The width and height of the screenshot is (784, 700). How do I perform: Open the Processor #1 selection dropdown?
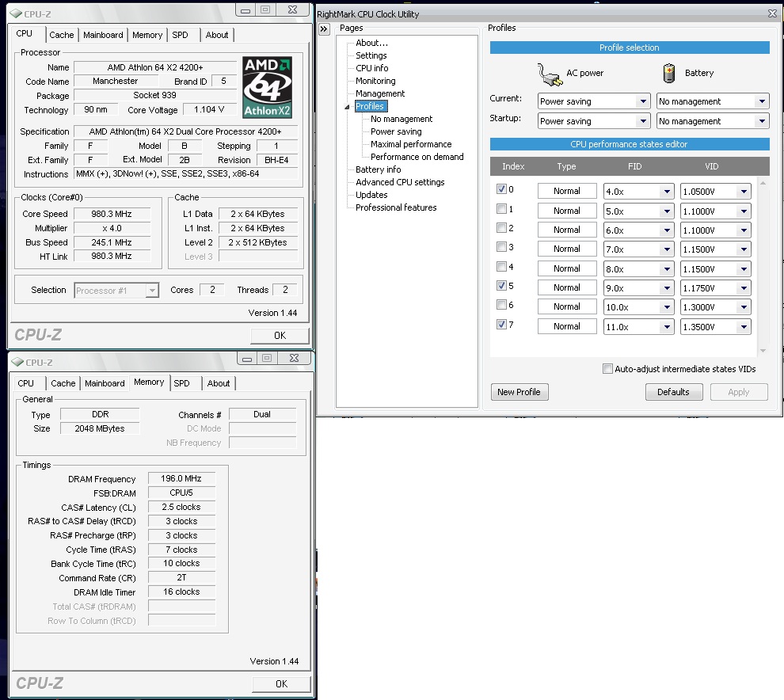click(116, 291)
